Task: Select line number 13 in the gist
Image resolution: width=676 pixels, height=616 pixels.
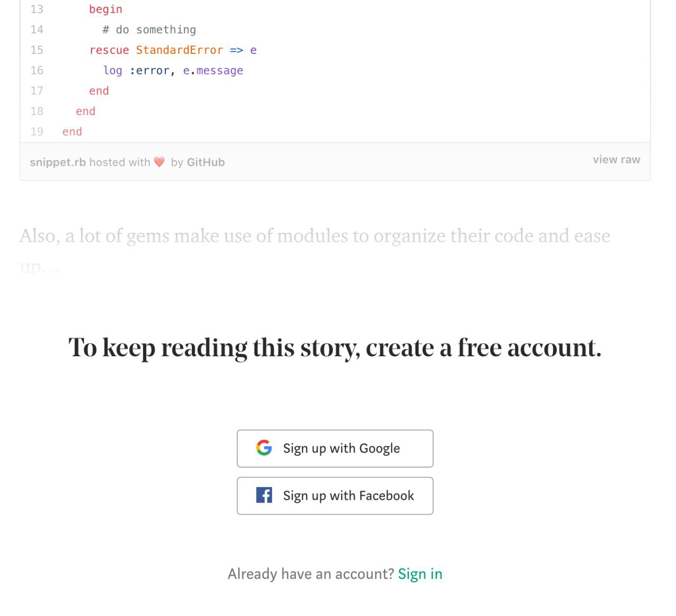Action: pyautogui.click(x=37, y=9)
